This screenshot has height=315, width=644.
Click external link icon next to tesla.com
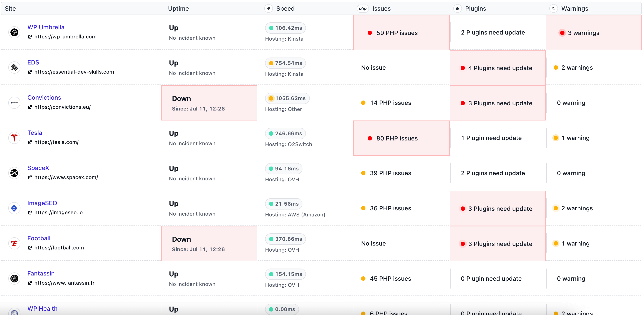(30, 142)
